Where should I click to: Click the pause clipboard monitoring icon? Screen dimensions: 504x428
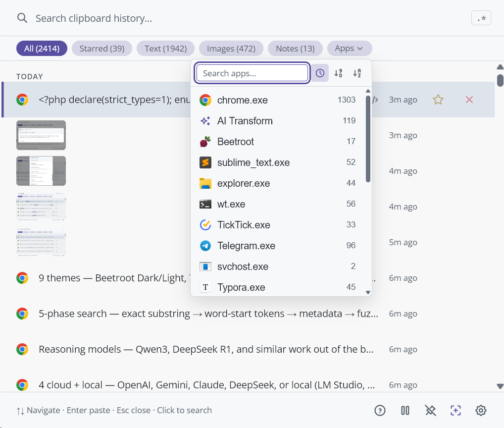coord(405,410)
